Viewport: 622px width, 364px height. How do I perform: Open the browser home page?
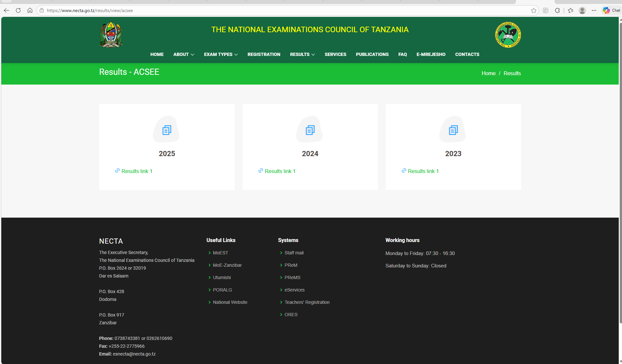click(30, 10)
